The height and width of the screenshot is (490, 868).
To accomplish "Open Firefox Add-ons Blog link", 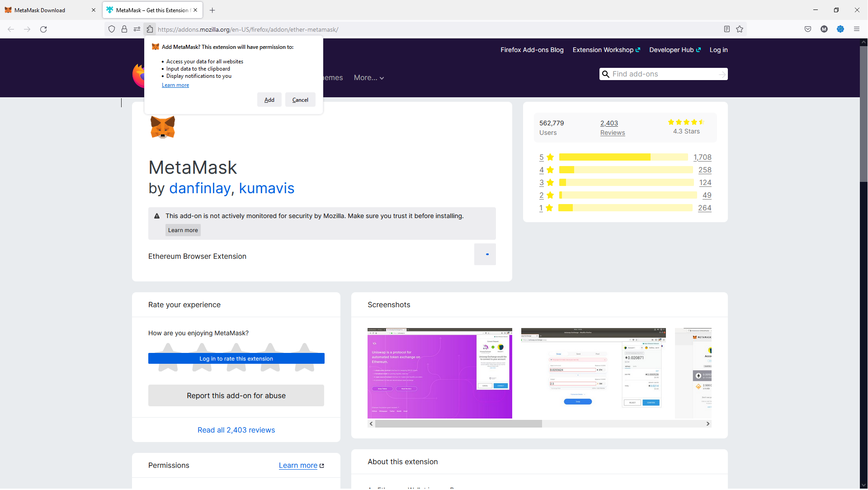I will coord(532,50).
